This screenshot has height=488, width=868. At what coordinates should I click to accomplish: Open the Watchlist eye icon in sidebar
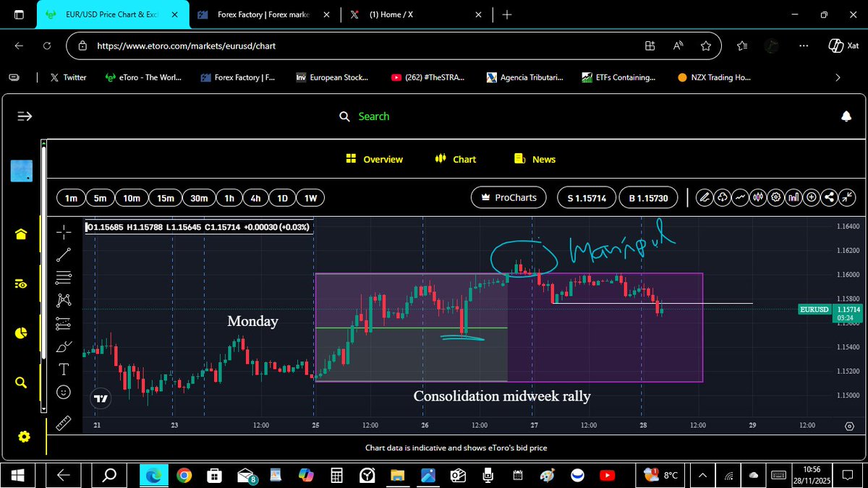(x=21, y=284)
